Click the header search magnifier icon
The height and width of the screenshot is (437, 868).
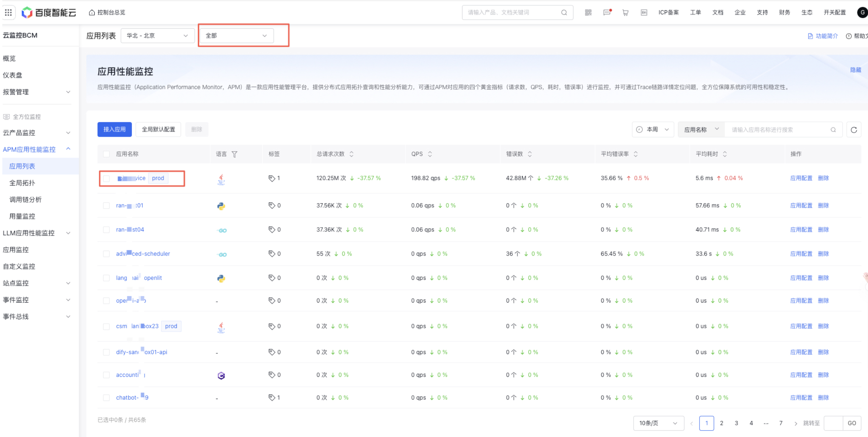[564, 12]
